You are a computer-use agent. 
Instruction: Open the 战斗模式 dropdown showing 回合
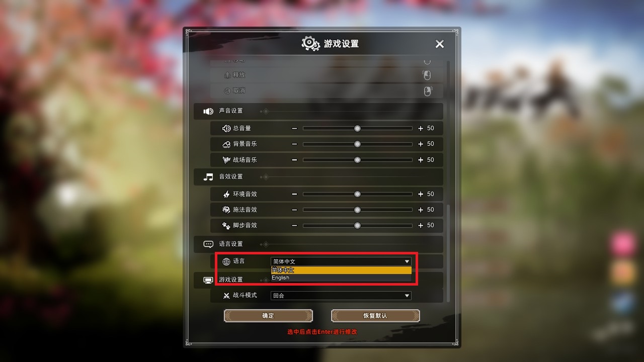[341, 296]
